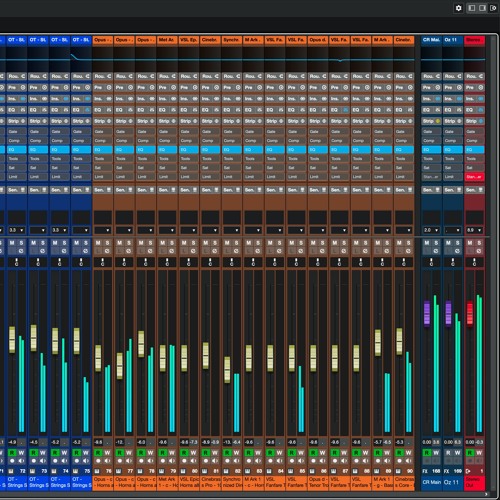The height and width of the screenshot is (500, 500).
Task: Click the volume fader on channel 82 Synchron
Action: tap(227, 369)
